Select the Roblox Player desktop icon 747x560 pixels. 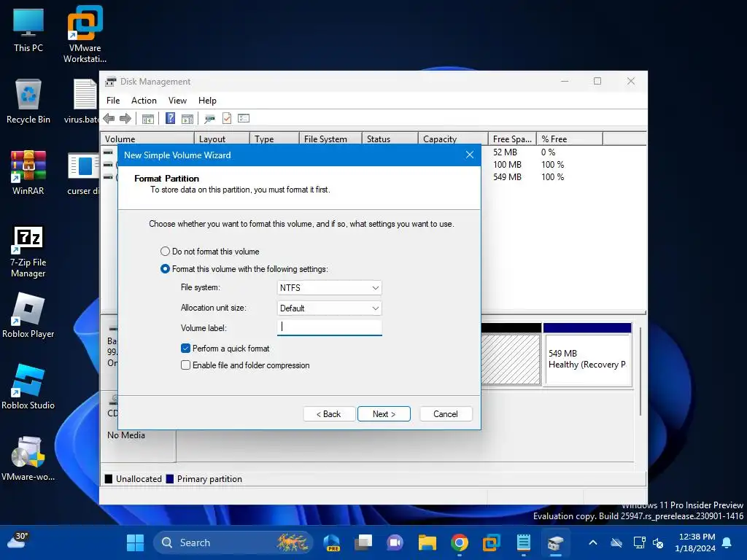click(28, 315)
